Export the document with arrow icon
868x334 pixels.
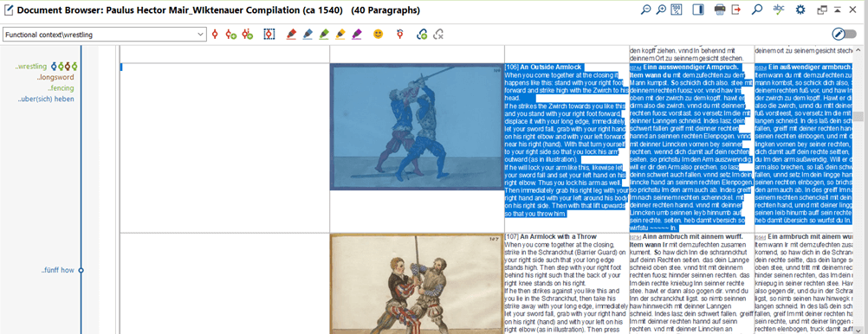click(736, 10)
